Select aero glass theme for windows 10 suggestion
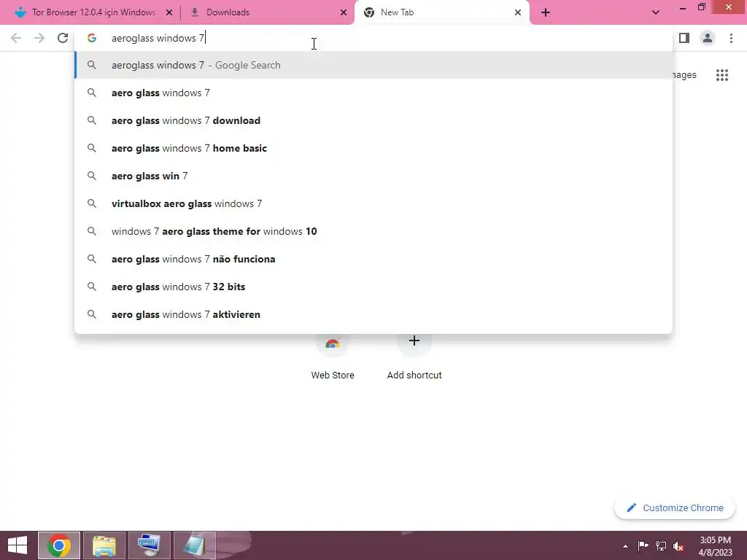The height and width of the screenshot is (560, 747). pos(373,231)
